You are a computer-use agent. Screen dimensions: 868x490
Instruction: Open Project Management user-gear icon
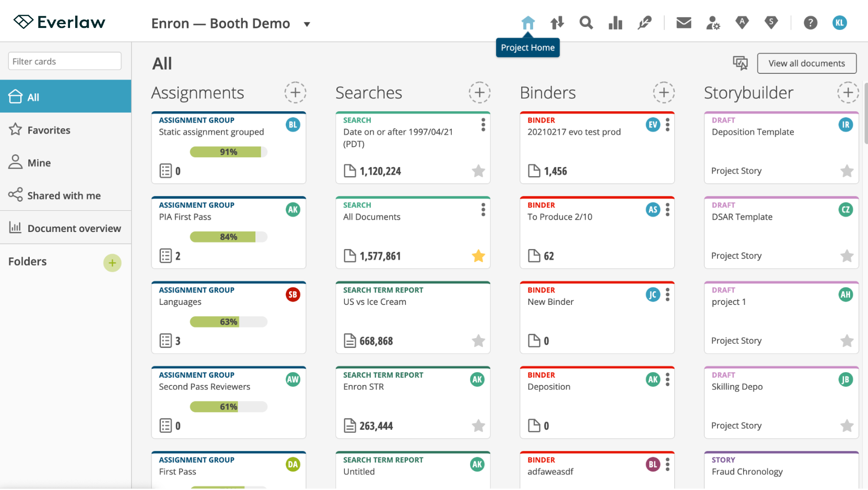713,23
